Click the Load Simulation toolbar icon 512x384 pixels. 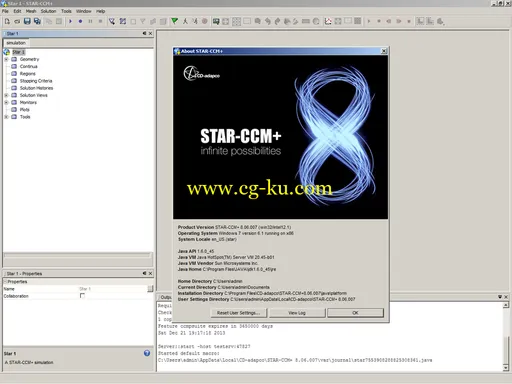tap(17, 21)
